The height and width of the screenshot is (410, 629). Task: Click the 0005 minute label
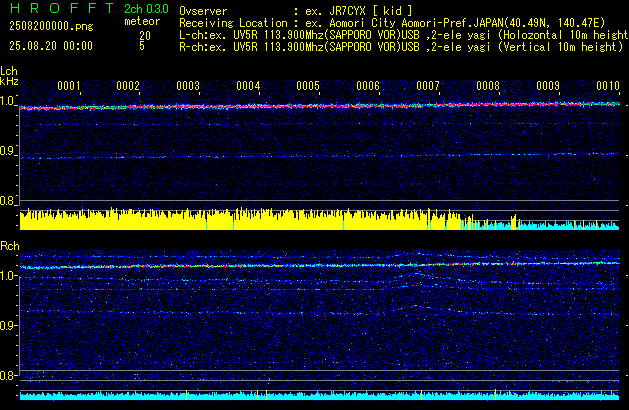point(308,86)
